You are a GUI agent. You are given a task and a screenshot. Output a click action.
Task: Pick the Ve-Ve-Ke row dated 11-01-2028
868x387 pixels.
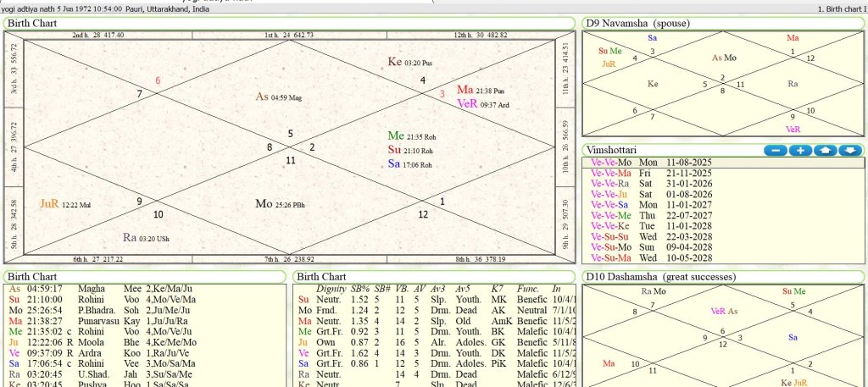653,226
